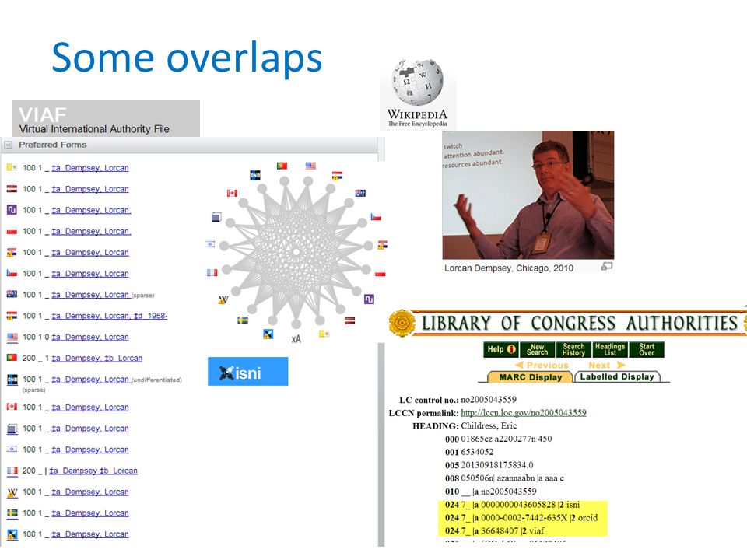Image resolution: width=747 pixels, height=560 pixels.
Task: Collapse the Preferred Forms section
Action: 8,145
